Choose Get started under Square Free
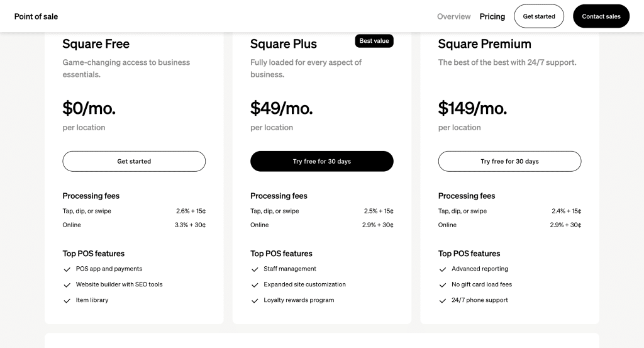Screen dimensions: 644x348 [134, 161]
